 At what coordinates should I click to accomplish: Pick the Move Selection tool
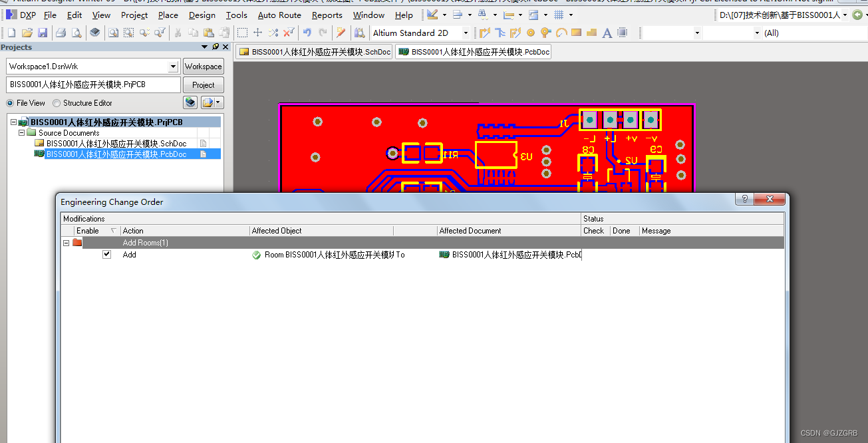(258, 33)
